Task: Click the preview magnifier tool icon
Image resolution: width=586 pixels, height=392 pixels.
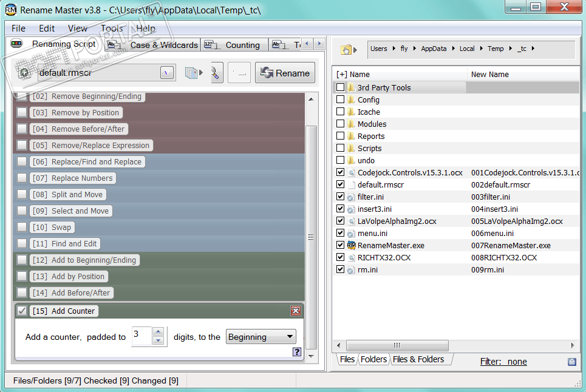Action: tap(216, 73)
